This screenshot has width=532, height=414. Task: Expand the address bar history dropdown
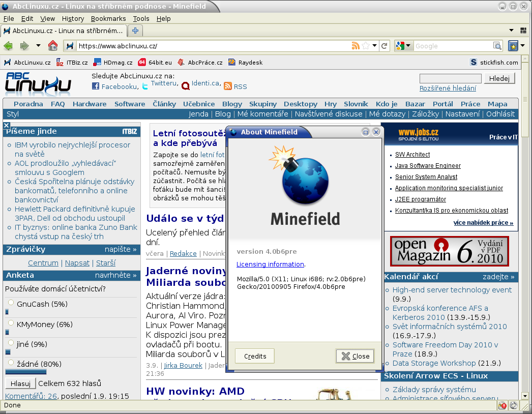[x=374, y=45]
